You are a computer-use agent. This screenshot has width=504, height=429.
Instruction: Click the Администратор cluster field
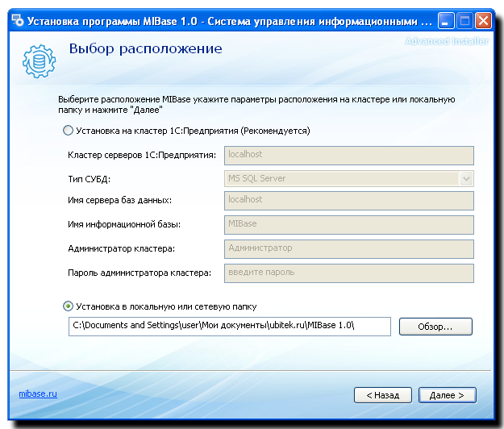click(348, 249)
